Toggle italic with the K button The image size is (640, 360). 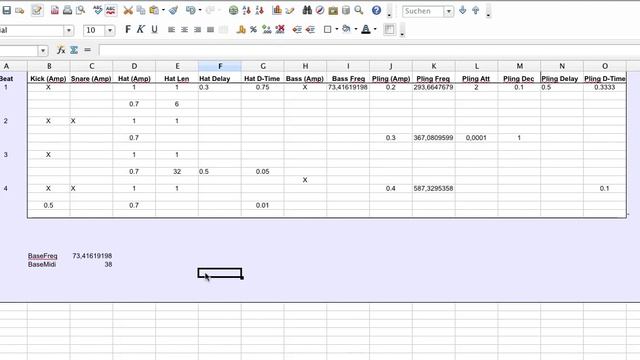tap(141, 29)
